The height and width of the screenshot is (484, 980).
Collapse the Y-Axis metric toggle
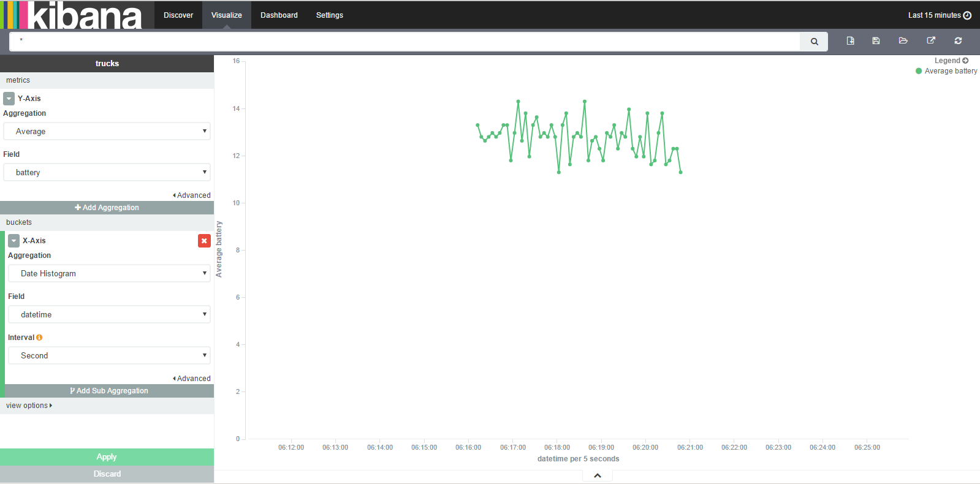[9, 99]
